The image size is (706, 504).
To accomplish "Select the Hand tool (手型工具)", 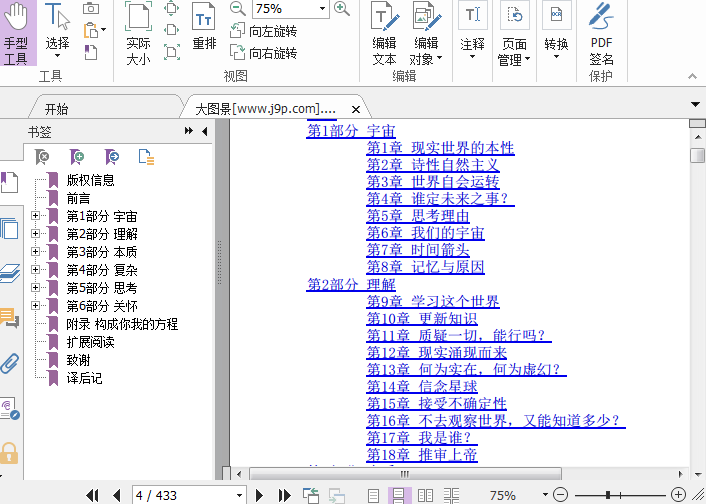I will pyautogui.click(x=17, y=32).
